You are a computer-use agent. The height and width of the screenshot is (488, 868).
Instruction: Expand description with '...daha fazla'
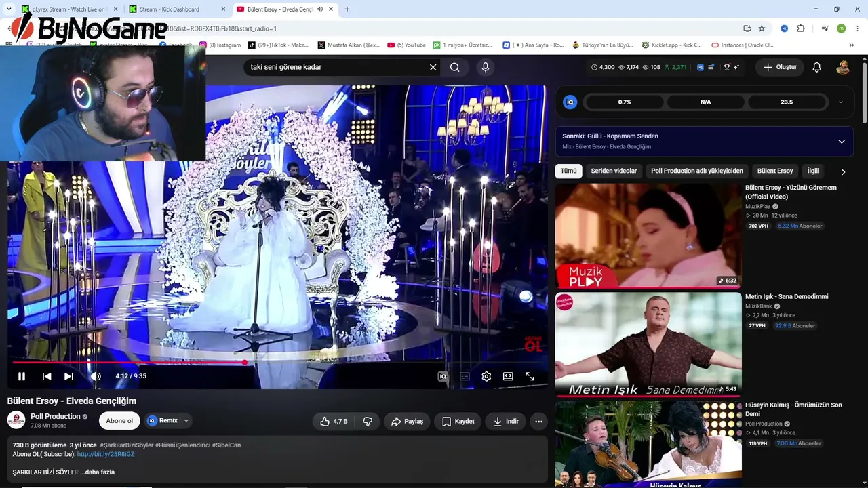pos(98,472)
